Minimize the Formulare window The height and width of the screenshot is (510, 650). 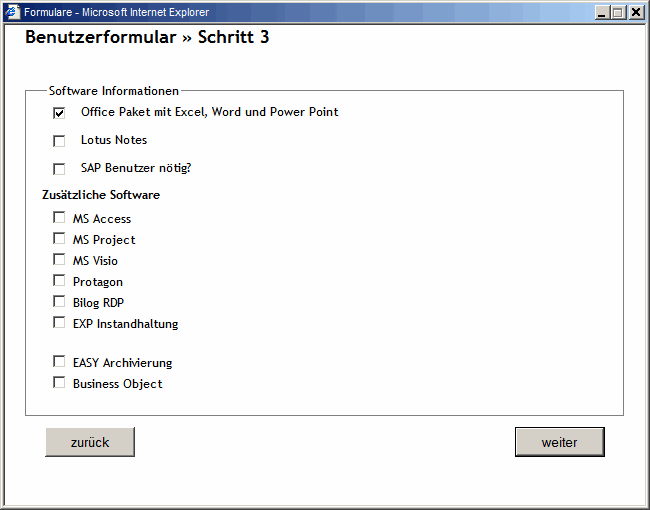point(602,12)
